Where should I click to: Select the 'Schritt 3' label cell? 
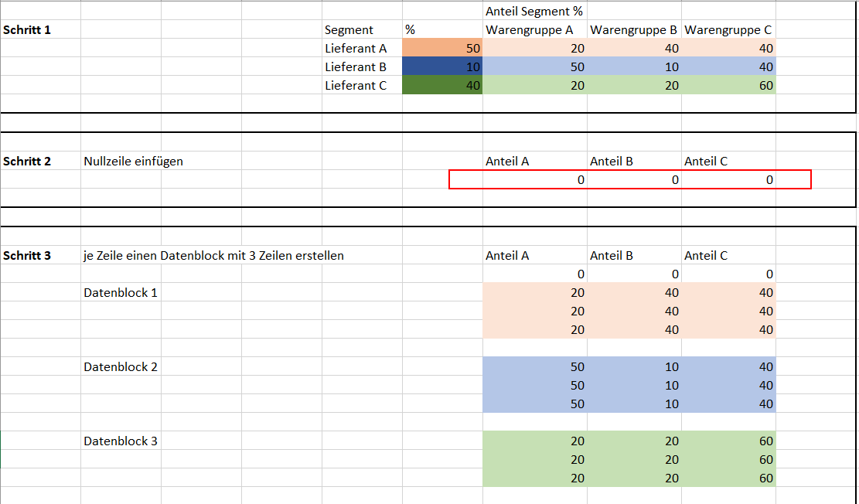(40, 255)
